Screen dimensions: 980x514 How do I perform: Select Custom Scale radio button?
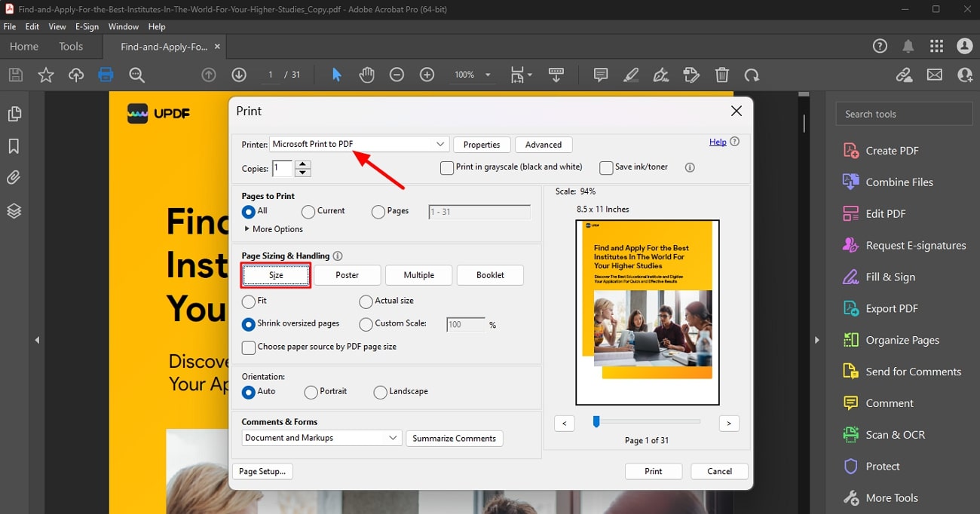pyautogui.click(x=366, y=324)
